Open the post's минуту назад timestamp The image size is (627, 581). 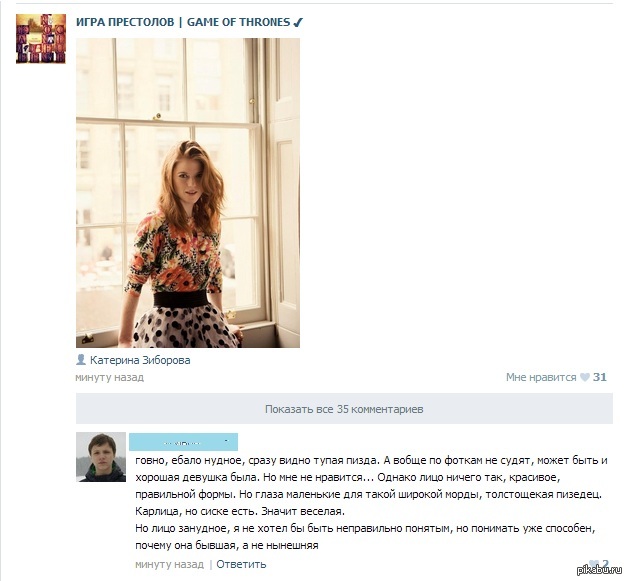[110, 377]
